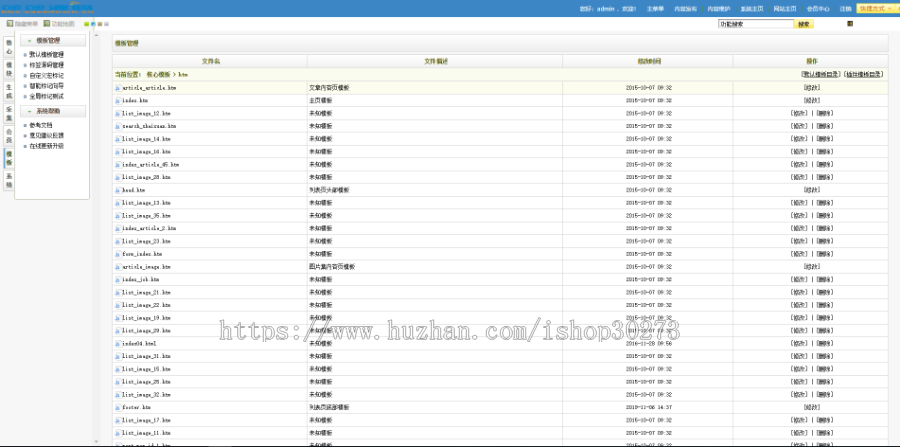Image resolution: width=900 pixels, height=447 pixels.
Task: Click 修改 for footer.htm
Action: (812, 407)
